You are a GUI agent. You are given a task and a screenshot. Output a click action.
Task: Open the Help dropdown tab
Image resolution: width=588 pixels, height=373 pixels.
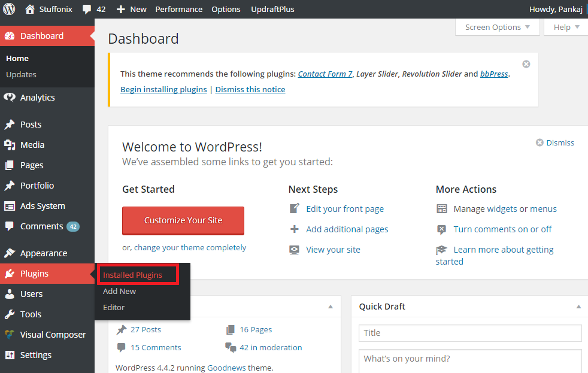click(x=566, y=28)
